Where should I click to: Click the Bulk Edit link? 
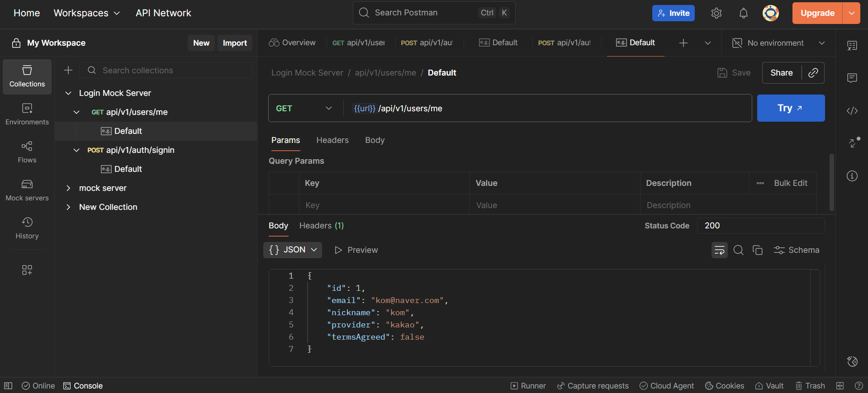coord(791,183)
